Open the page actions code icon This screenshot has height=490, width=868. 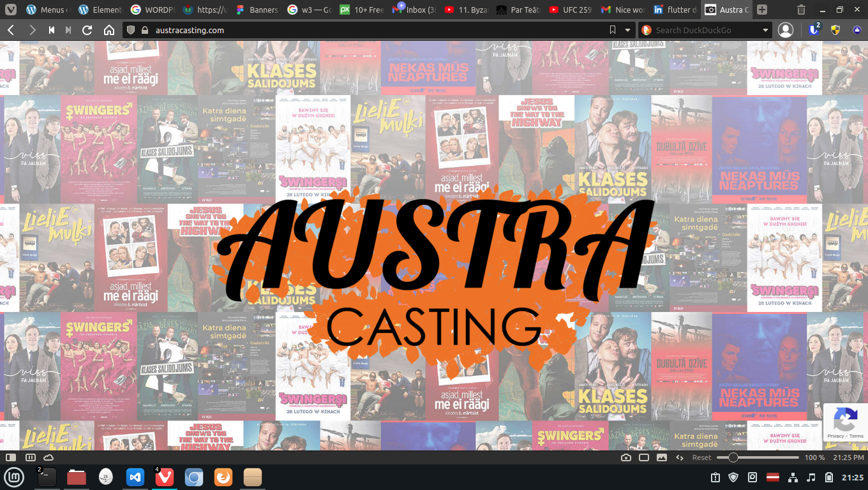pos(680,457)
